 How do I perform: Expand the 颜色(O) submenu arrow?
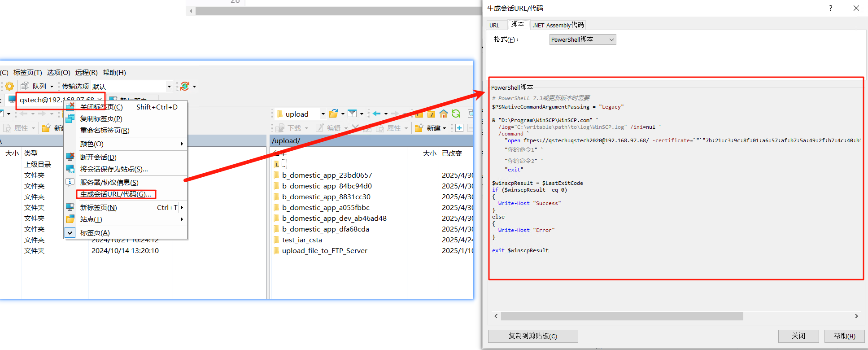coord(182,144)
